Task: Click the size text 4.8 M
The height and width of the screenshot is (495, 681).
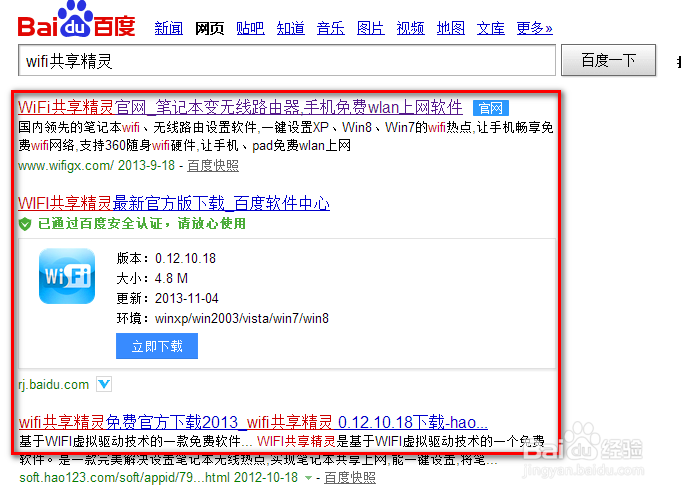Action: [171, 278]
